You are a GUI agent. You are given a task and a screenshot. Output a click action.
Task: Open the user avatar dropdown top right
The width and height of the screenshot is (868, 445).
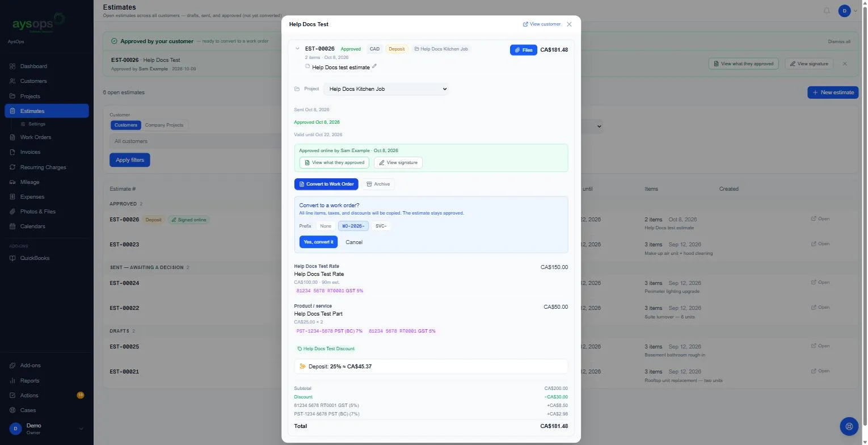[x=848, y=11]
